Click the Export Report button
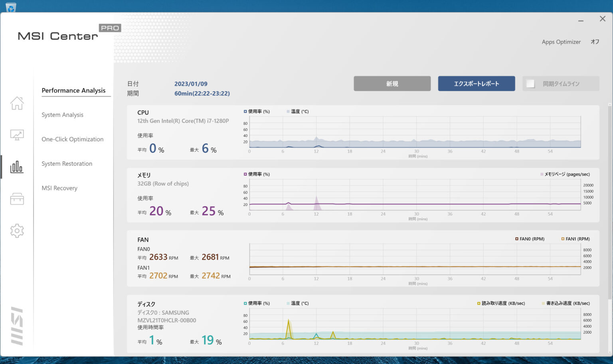The width and height of the screenshot is (613, 364). [x=476, y=84]
